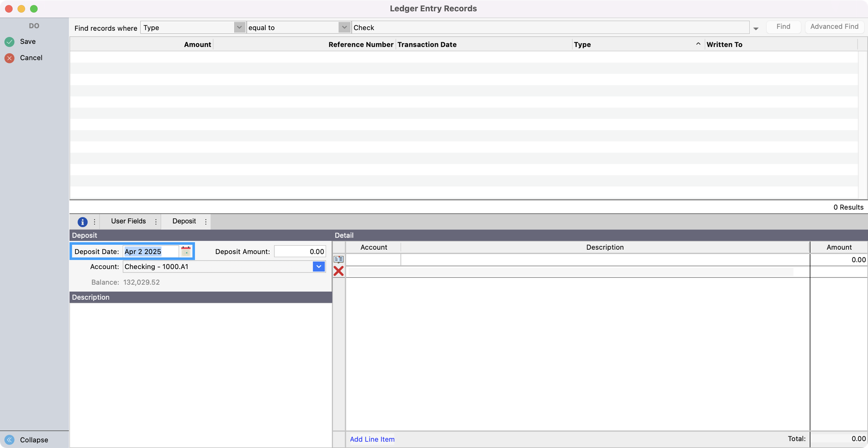The height and width of the screenshot is (448, 868).
Task: Expand the Type field dropdown
Action: pos(239,28)
